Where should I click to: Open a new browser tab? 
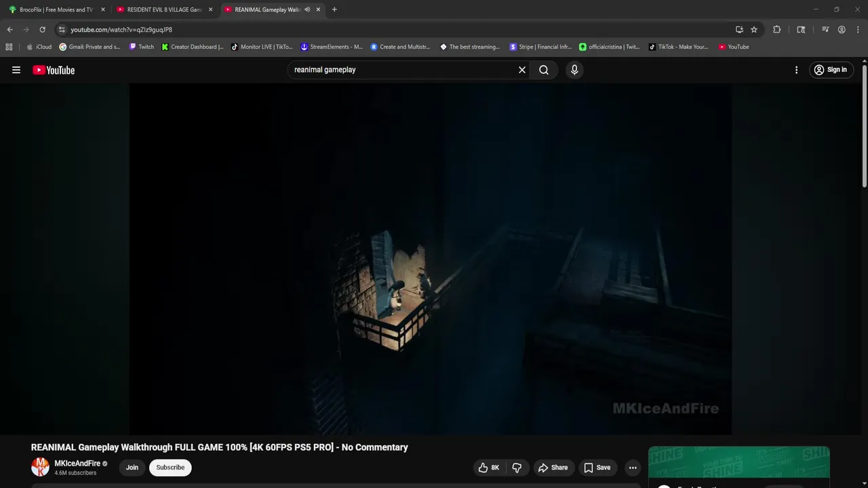point(334,9)
